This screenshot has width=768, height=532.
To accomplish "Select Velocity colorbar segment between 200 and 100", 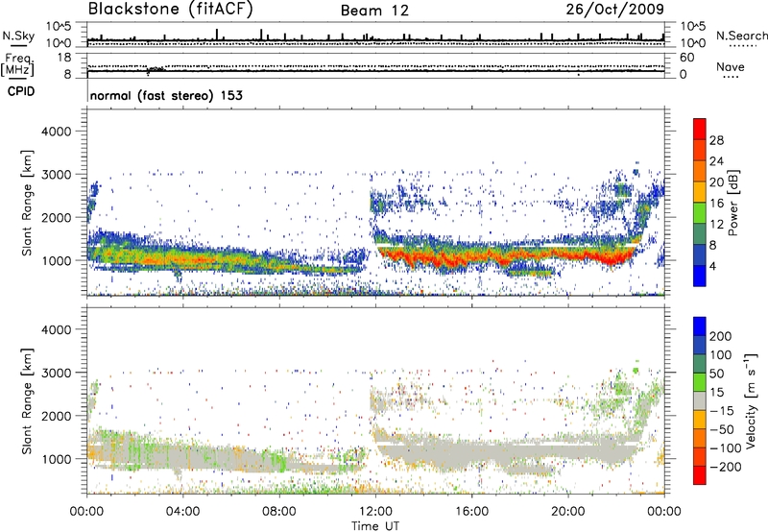I will coord(700,345).
